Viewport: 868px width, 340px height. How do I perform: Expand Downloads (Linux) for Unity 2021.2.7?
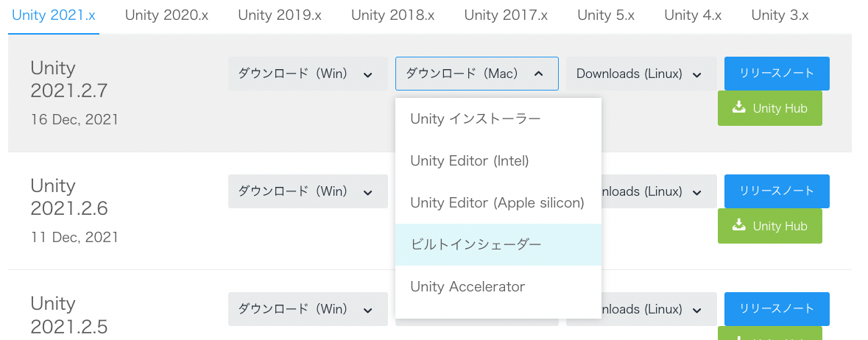[x=641, y=74]
